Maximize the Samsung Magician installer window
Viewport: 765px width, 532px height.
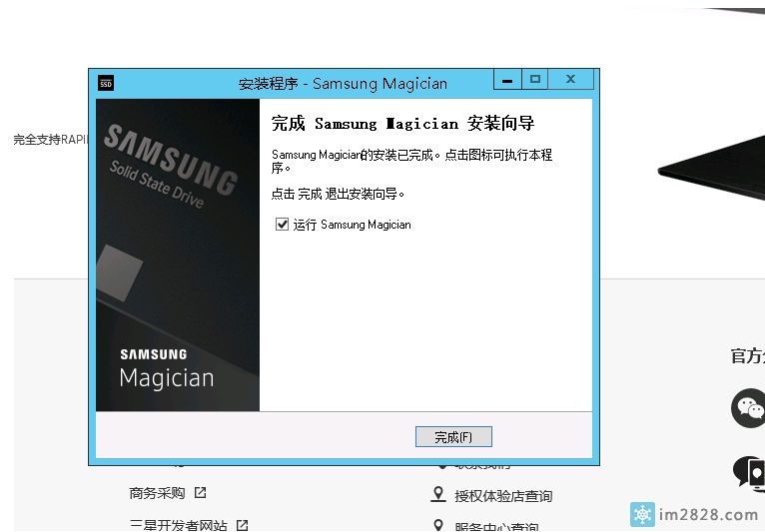point(535,80)
